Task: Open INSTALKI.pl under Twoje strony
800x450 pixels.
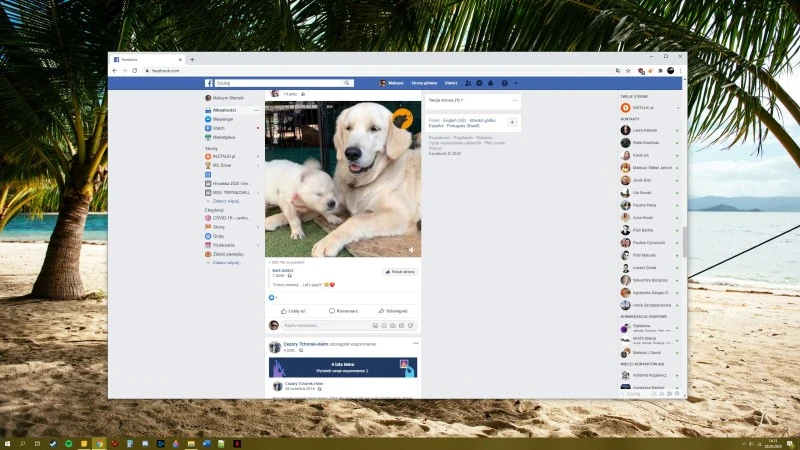Action: tap(638, 108)
